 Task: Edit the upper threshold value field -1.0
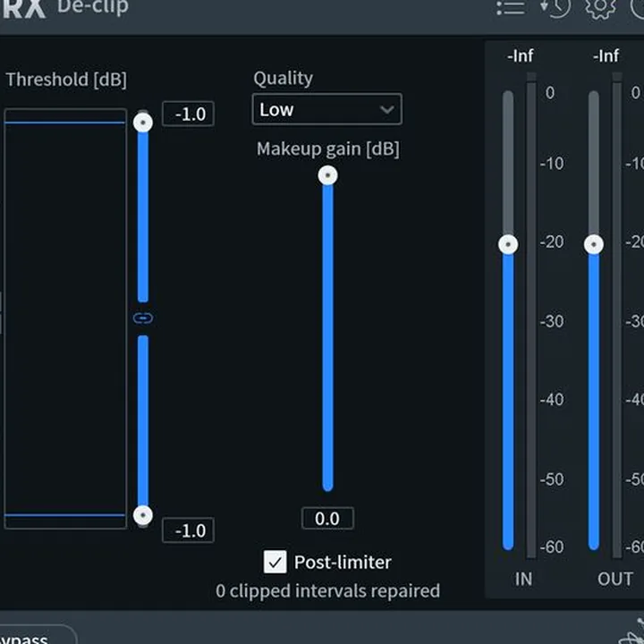click(x=188, y=114)
